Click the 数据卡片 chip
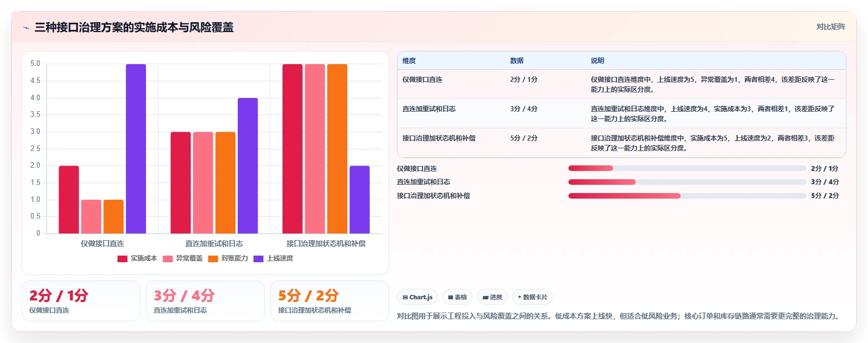 tap(532, 297)
